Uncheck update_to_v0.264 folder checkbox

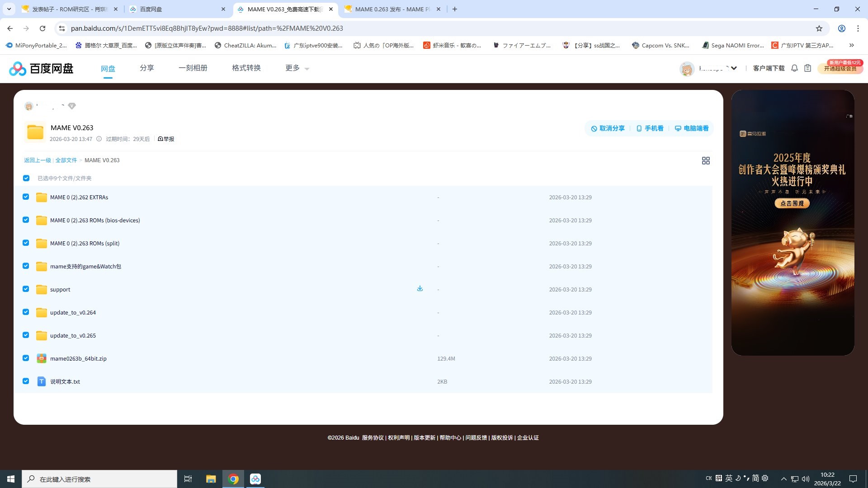tap(26, 312)
